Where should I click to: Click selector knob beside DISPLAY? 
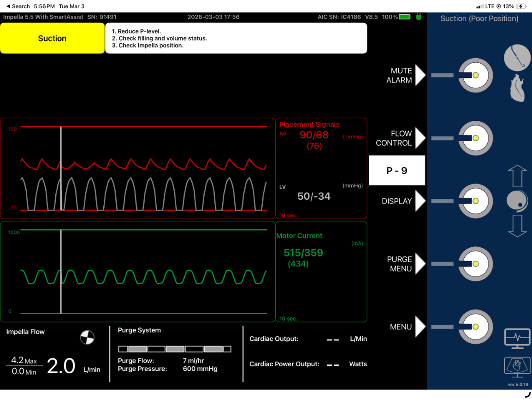pyautogui.click(x=475, y=201)
